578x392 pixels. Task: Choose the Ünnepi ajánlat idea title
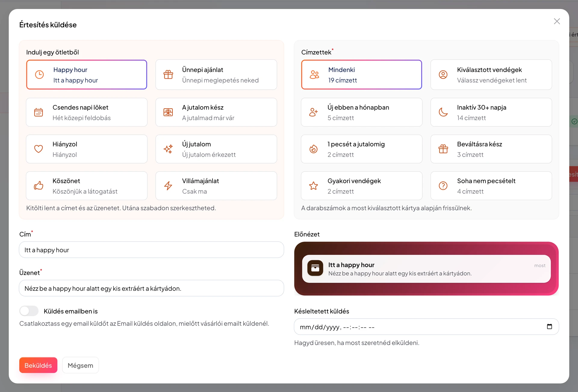(203, 70)
